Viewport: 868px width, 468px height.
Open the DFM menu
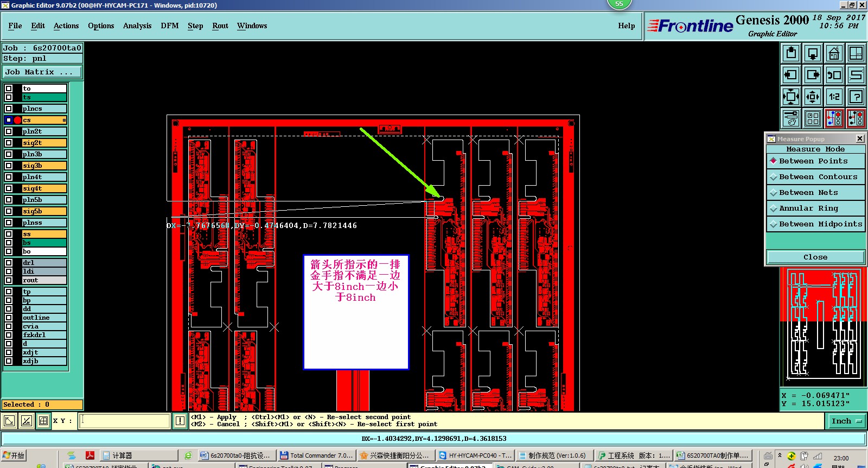(x=170, y=26)
